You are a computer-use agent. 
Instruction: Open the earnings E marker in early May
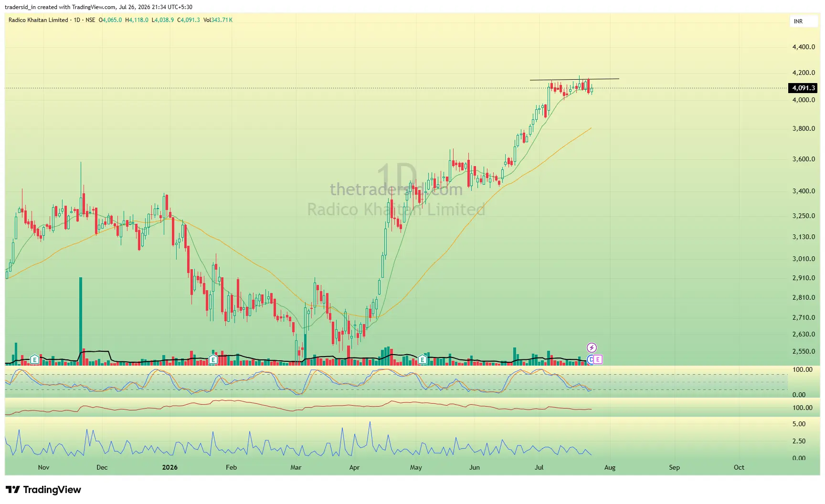422,359
